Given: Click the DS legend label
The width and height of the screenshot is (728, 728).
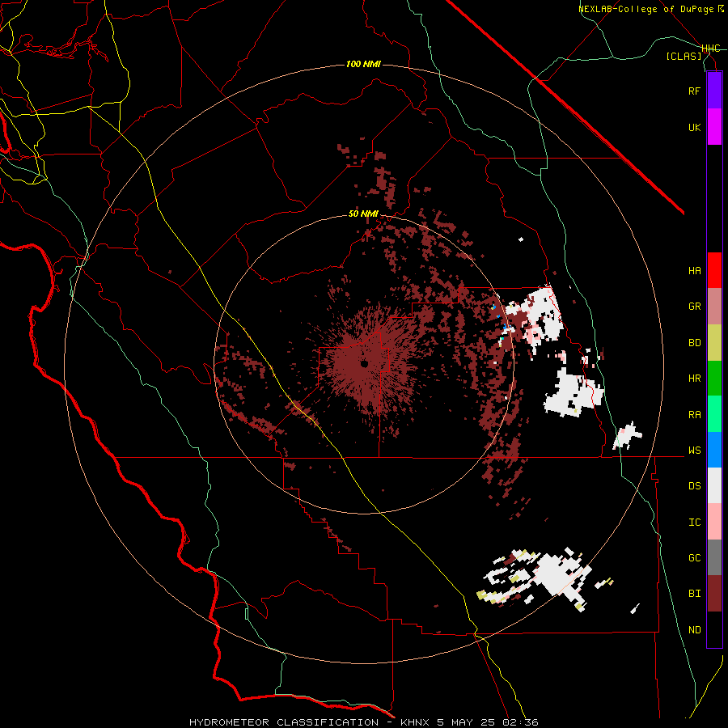Looking at the screenshot, I should coord(694,485).
